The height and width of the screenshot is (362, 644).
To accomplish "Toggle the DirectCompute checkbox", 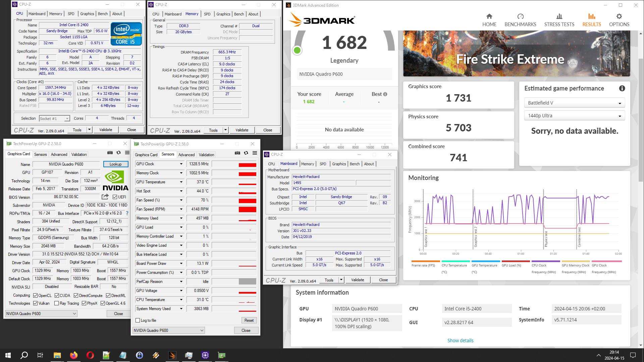I will 76,296.
